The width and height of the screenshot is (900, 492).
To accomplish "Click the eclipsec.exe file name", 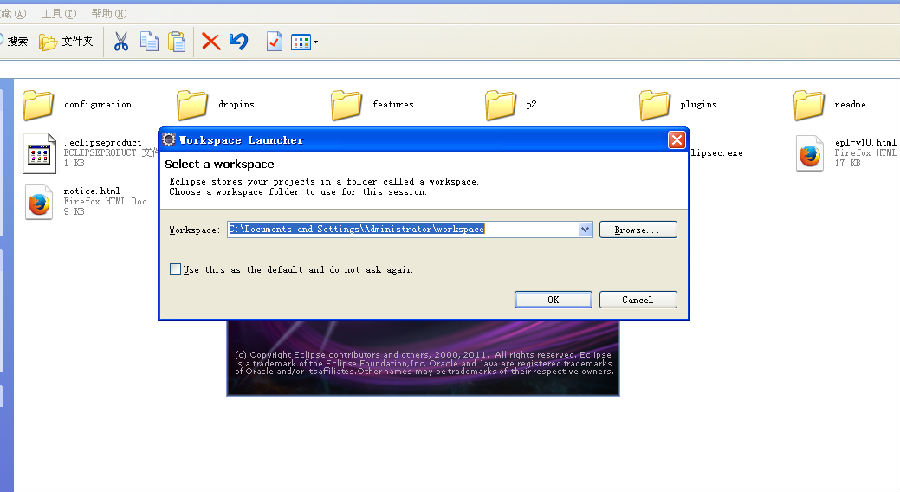I will 716,153.
